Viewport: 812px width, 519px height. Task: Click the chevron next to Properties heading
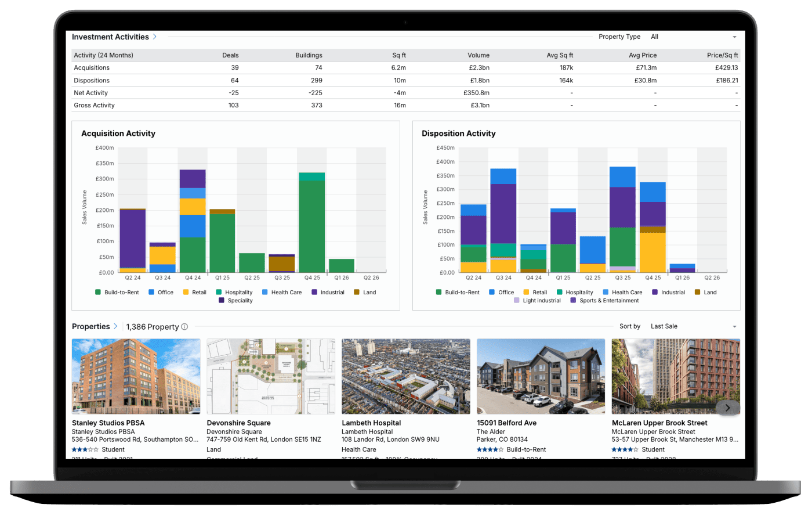coord(115,326)
